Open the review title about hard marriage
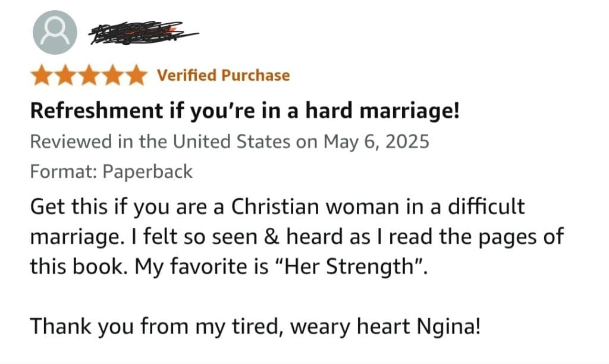This screenshot has width=609, height=364. (241, 110)
